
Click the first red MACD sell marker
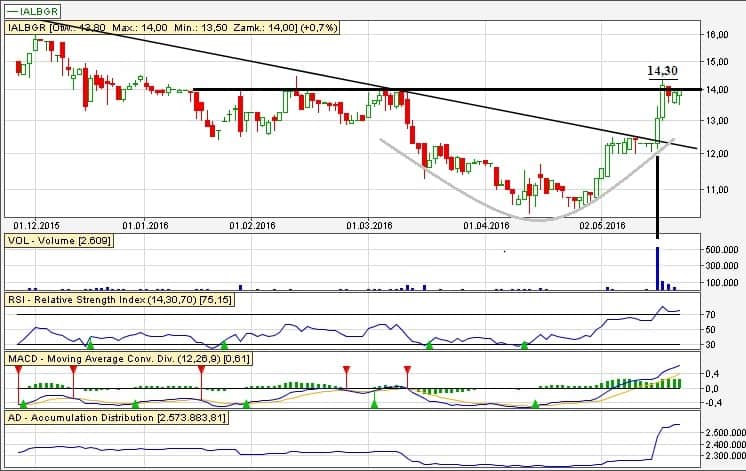18,370
